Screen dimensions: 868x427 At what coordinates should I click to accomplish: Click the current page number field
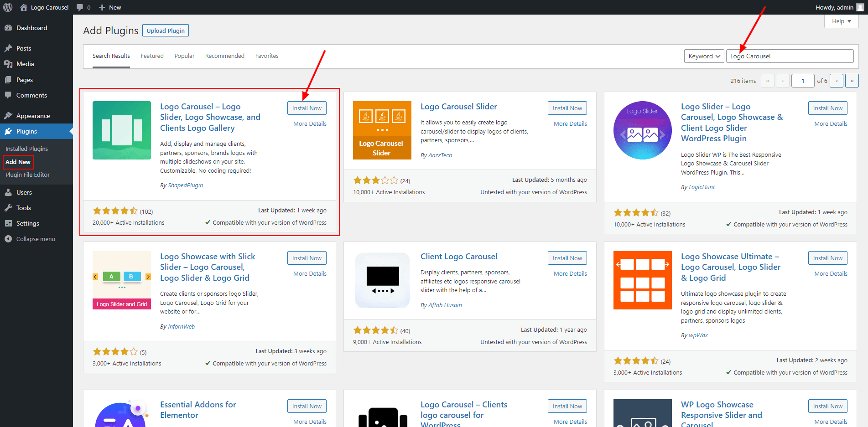803,81
